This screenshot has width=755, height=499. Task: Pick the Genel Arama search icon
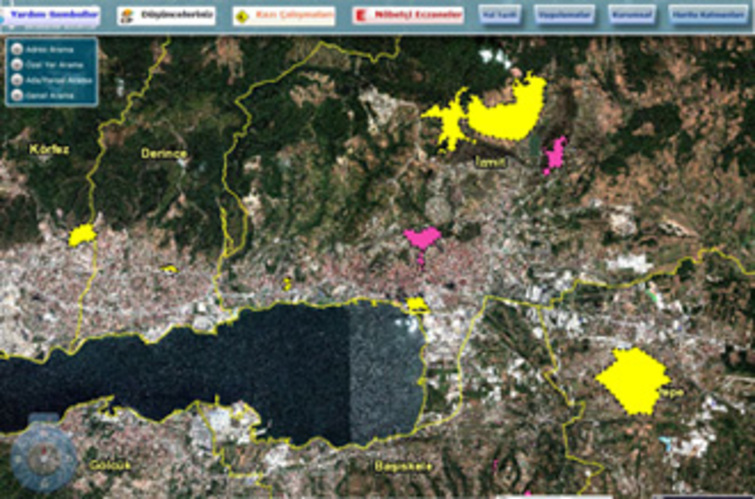pyautogui.click(x=17, y=95)
